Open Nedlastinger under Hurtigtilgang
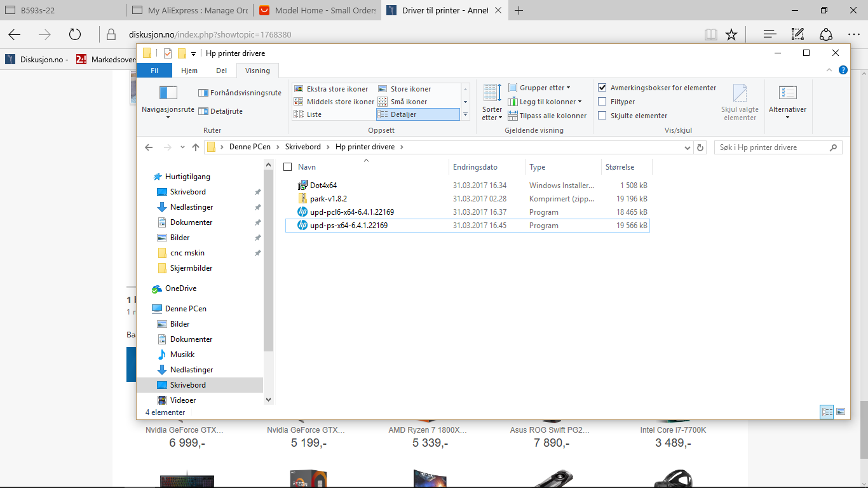868x488 pixels. point(191,207)
